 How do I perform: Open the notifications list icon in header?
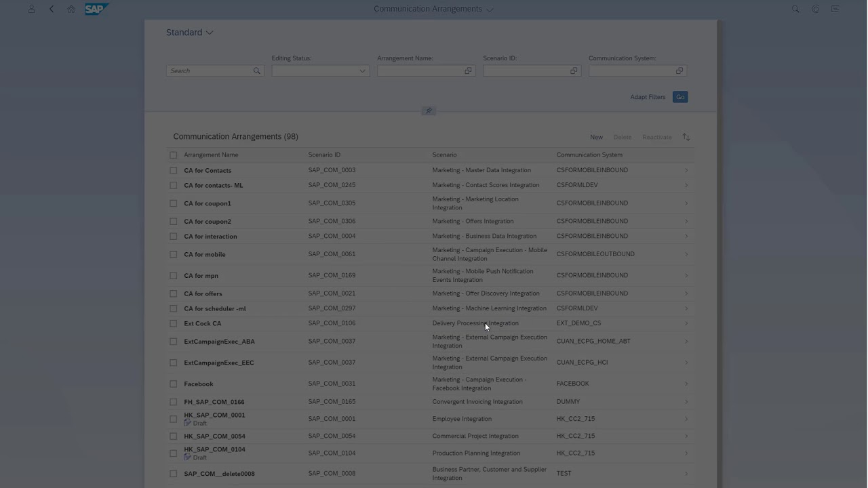click(x=835, y=9)
